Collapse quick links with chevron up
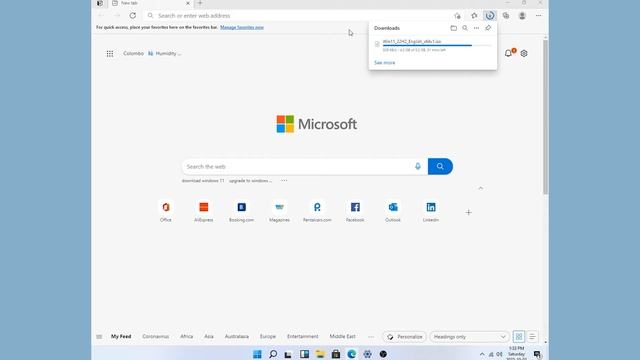 point(480,188)
